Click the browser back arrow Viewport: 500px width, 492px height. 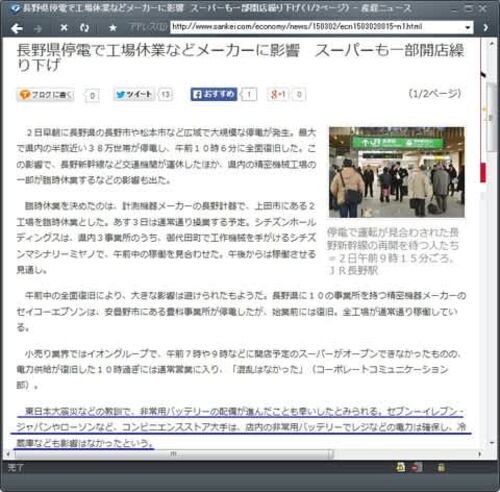(x=17, y=28)
